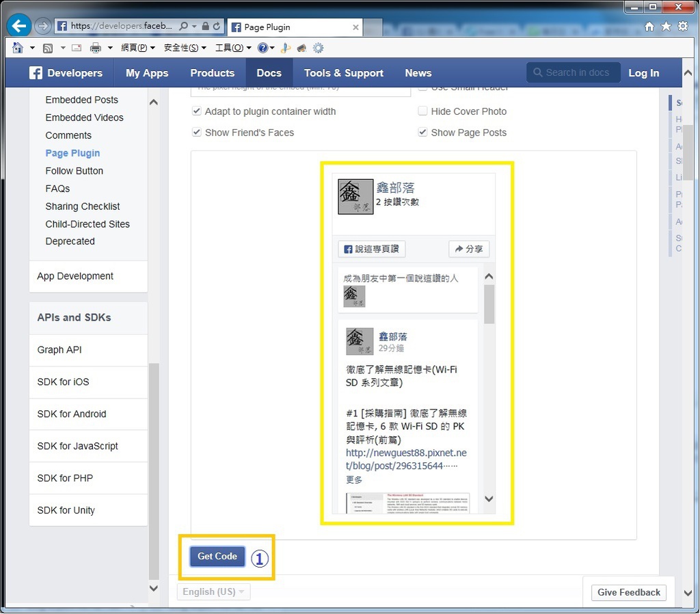
Task: Click the browser address bar URL
Action: tap(122, 26)
